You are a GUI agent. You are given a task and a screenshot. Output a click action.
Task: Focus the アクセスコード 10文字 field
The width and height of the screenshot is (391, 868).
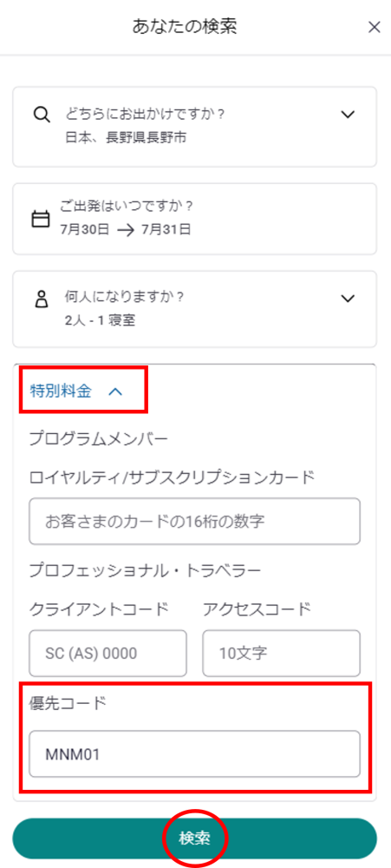pos(282,653)
